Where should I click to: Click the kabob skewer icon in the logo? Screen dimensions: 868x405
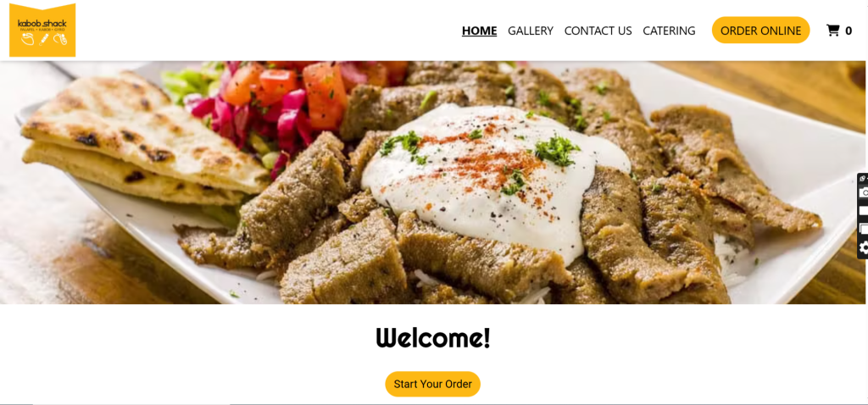click(43, 39)
